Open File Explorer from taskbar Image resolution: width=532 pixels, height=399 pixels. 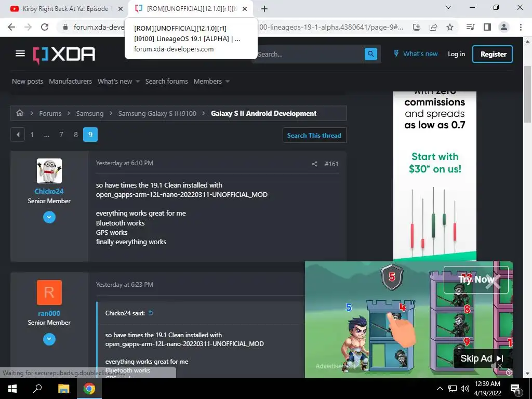tap(63, 389)
